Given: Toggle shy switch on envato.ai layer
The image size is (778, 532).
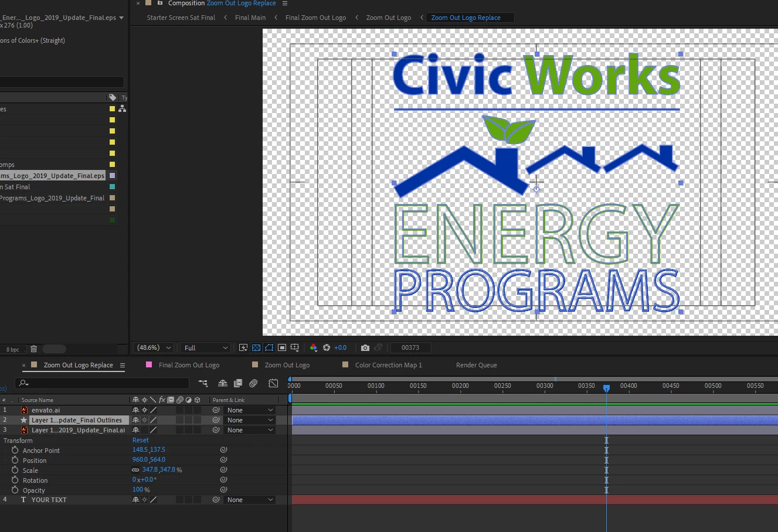Looking at the screenshot, I should coord(136,410).
